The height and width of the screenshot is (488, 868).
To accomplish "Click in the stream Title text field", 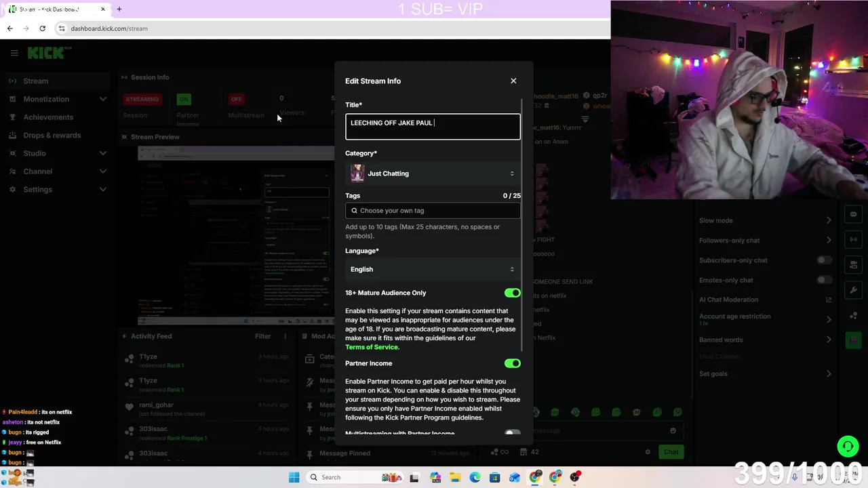I will tap(433, 127).
